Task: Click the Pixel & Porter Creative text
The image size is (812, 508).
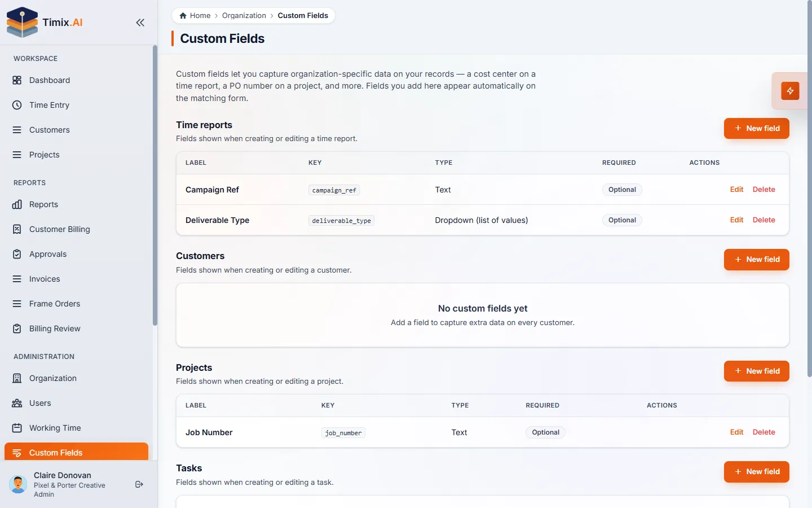Action: point(69,485)
